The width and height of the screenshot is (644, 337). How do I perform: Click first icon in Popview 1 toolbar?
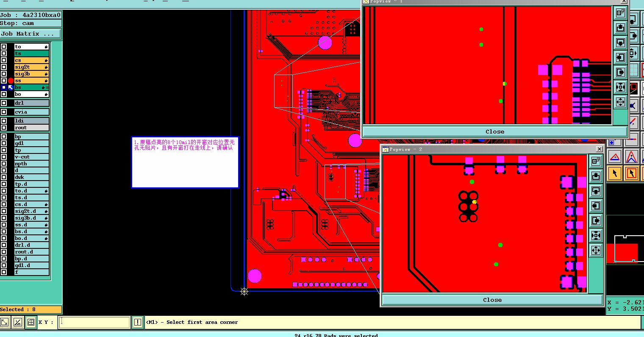620,13
